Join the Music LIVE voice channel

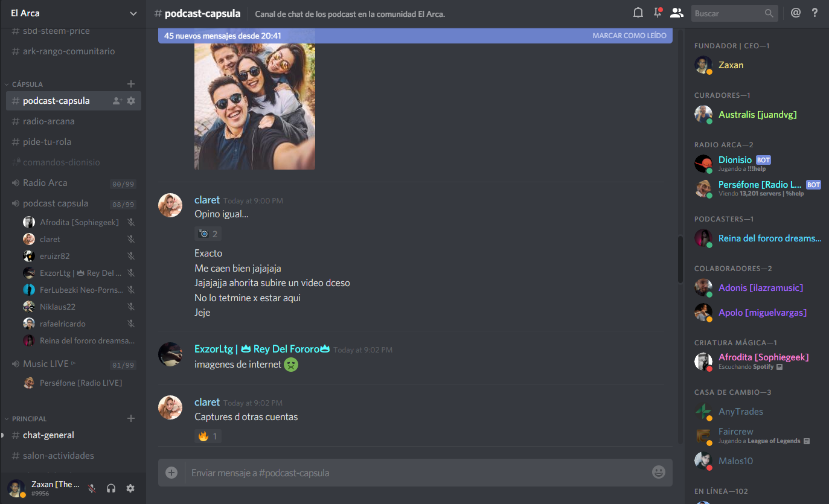pyautogui.click(x=73, y=364)
